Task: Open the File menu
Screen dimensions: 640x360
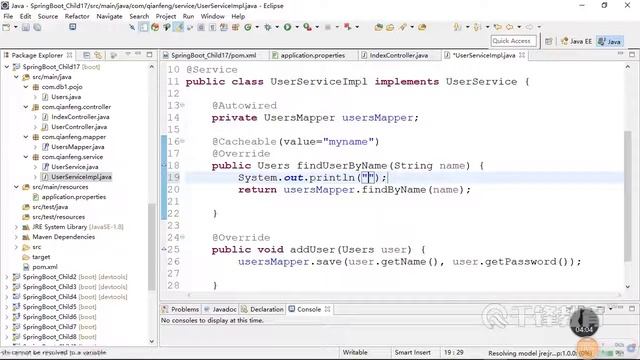Action: (8, 16)
